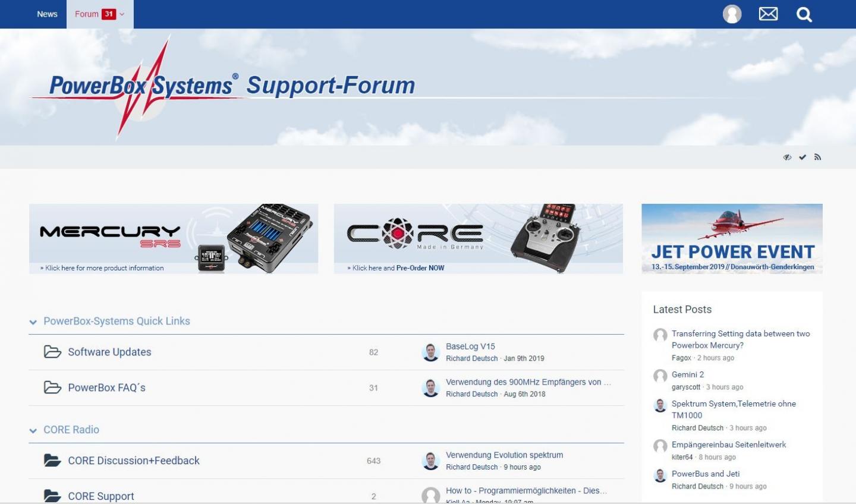This screenshot has width=856, height=504.
Task: Click the 643 posts count
Action: click(x=373, y=461)
